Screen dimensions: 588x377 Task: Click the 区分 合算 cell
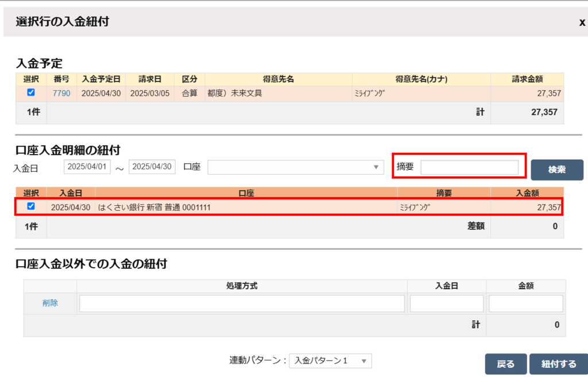(189, 94)
